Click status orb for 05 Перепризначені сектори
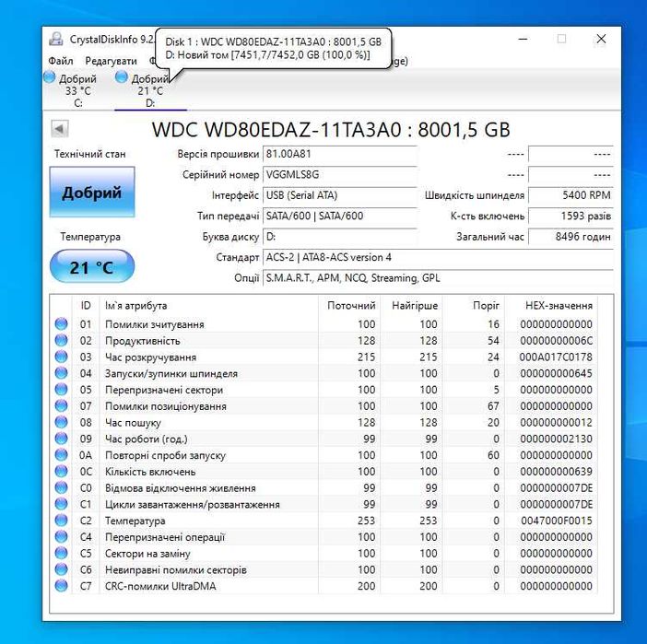Screen dimensions: 647x644 [61, 390]
